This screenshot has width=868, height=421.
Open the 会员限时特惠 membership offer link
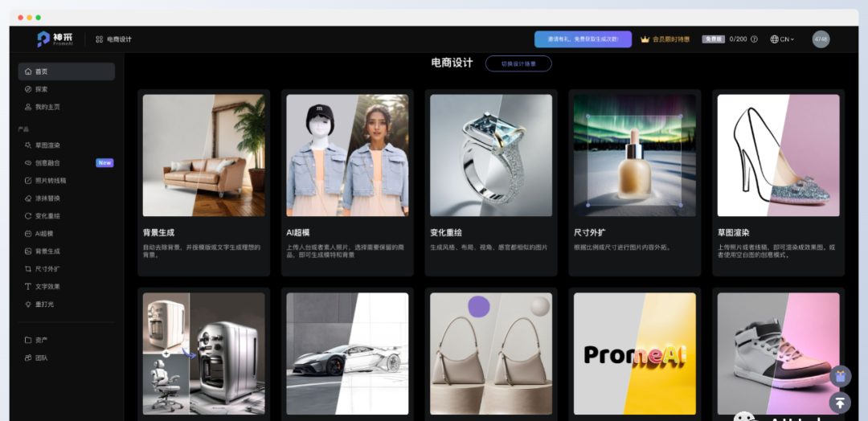pos(665,39)
